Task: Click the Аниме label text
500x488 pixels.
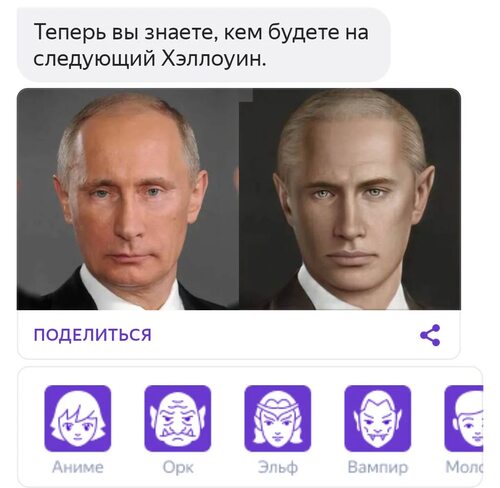Action: click(x=78, y=467)
